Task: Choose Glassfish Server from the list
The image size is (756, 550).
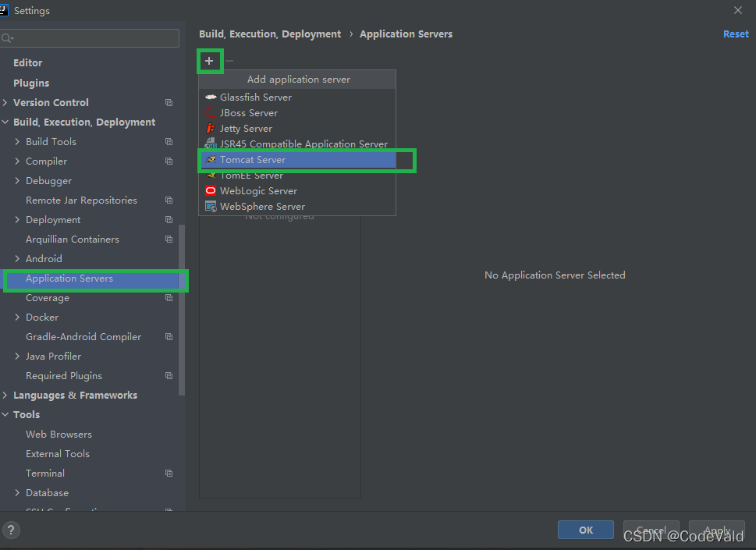Action: 297,97
